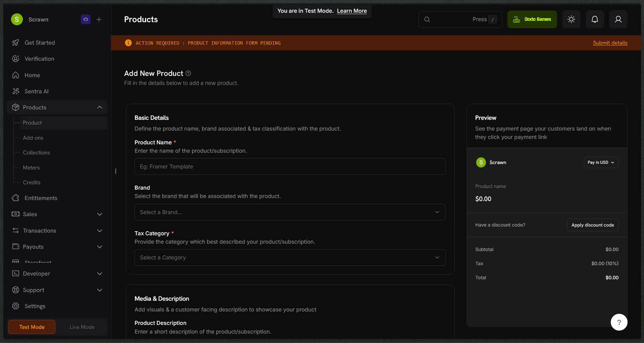Toggle the light/dark theme sun icon
The width and height of the screenshot is (644, 343).
pyautogui.click(x=571, y=19)
